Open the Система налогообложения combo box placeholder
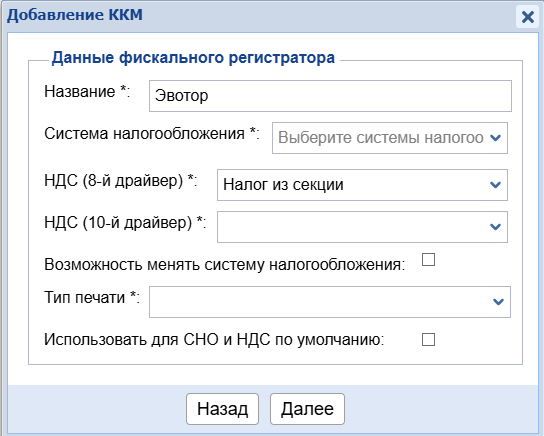 390,138
